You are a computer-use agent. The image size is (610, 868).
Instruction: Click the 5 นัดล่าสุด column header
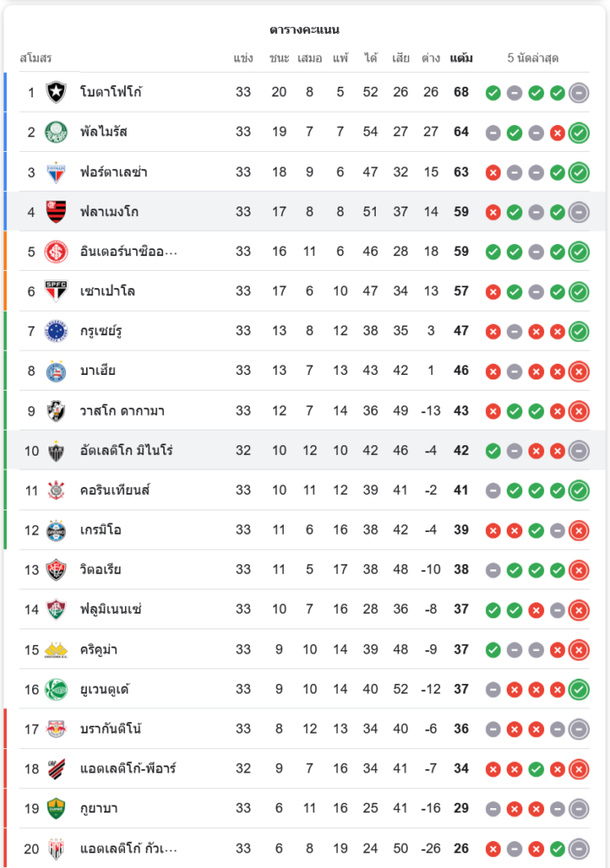(x=533, y=58)
